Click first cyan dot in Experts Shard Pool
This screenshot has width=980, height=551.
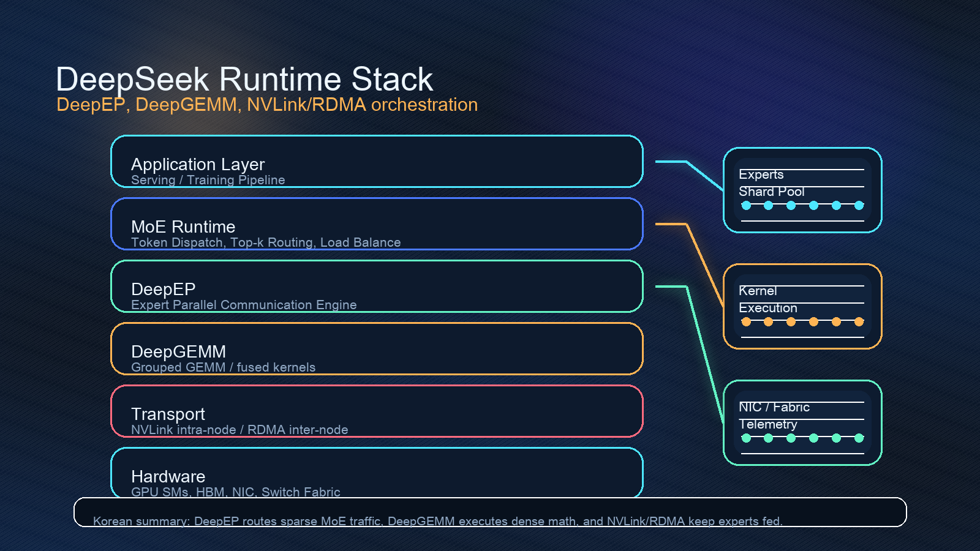point(746,206)
